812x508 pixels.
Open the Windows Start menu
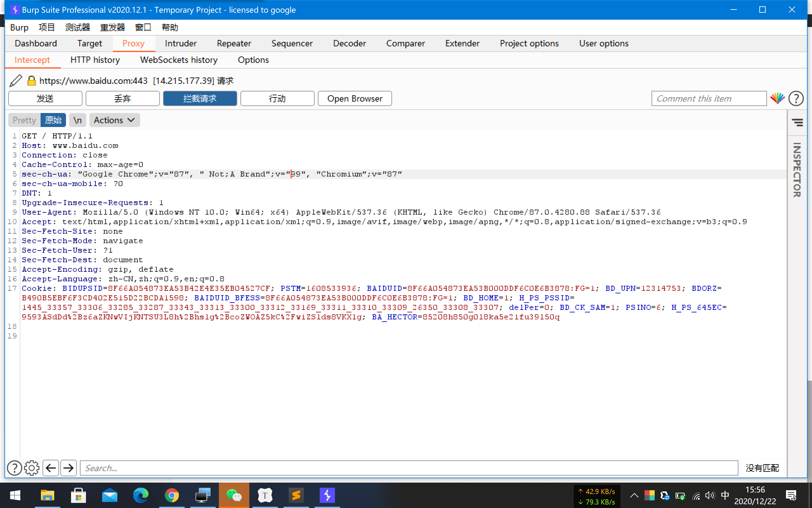tap(15, 495)
